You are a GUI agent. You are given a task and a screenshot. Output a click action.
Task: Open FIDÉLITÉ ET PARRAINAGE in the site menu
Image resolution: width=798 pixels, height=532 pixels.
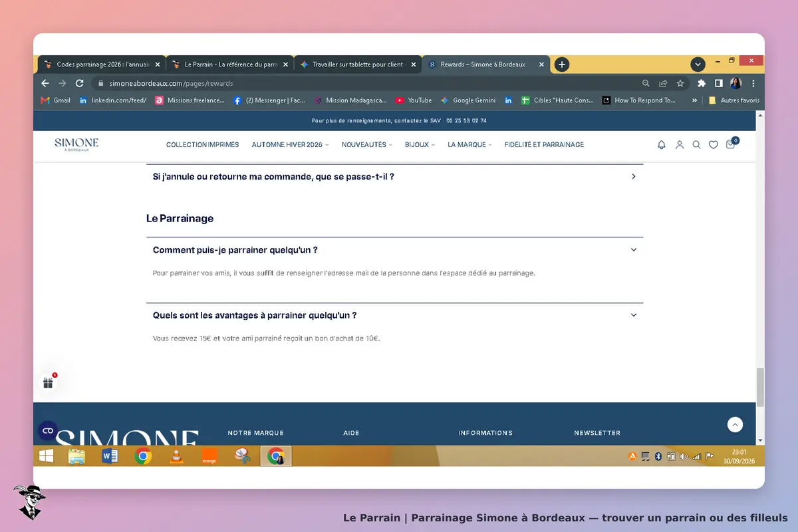click(x=544, y=144)
